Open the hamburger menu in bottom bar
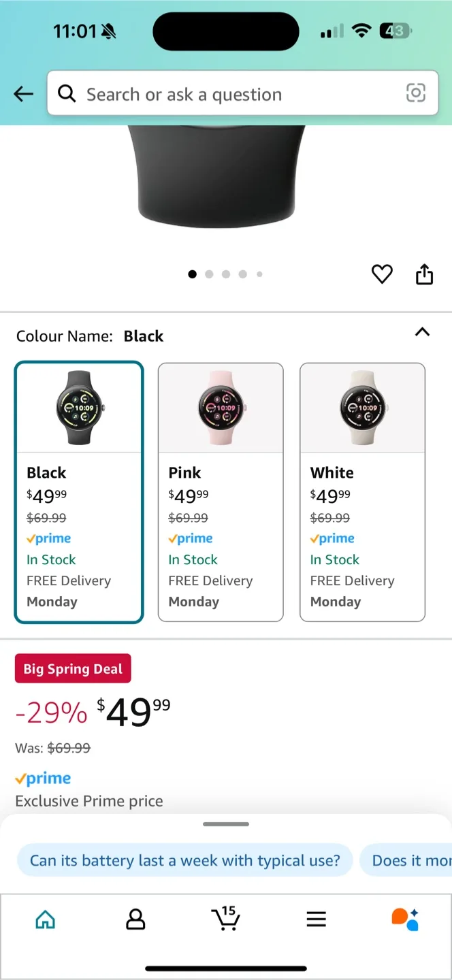 coord(316,919)
